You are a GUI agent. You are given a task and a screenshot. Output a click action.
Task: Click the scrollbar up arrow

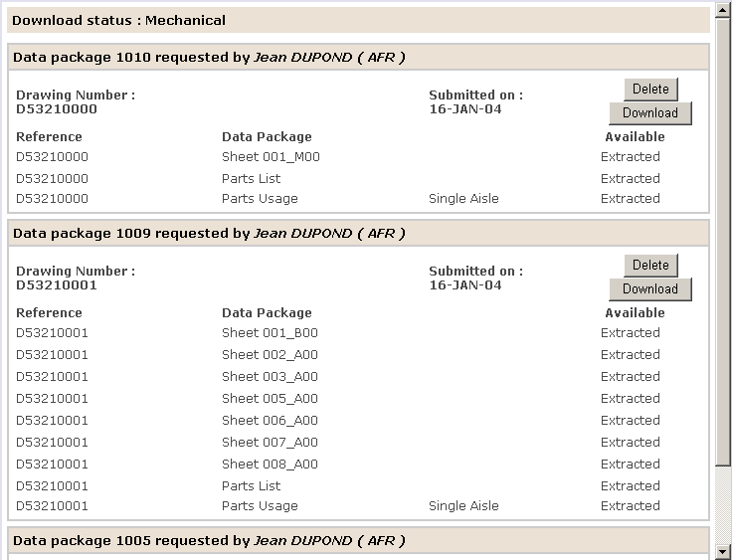click(723, 9)
